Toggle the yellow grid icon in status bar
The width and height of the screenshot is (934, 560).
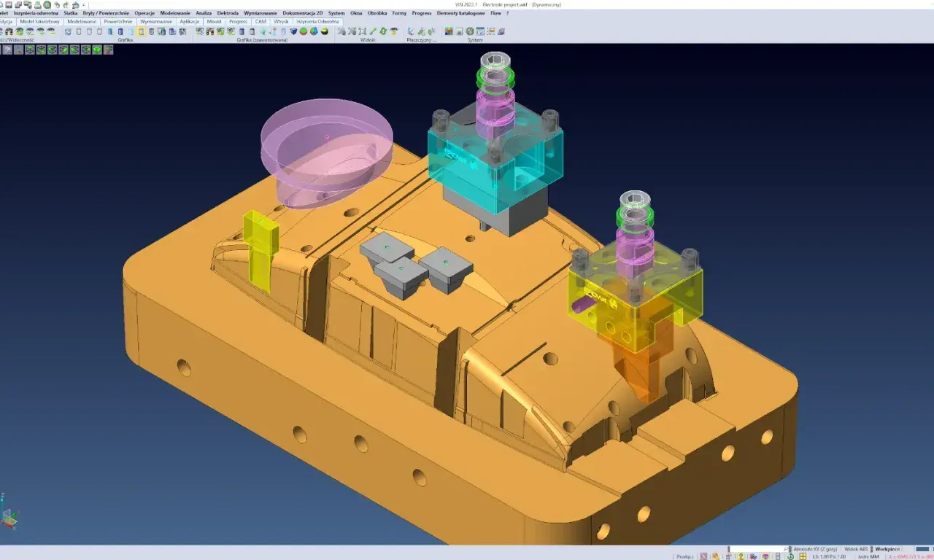pyautogui.click(x=803, y=556)
